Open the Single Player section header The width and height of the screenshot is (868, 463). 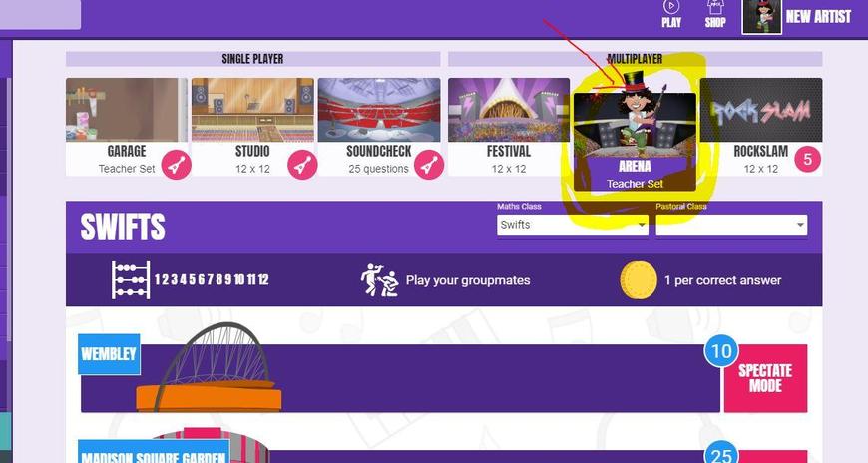point(253,59)
